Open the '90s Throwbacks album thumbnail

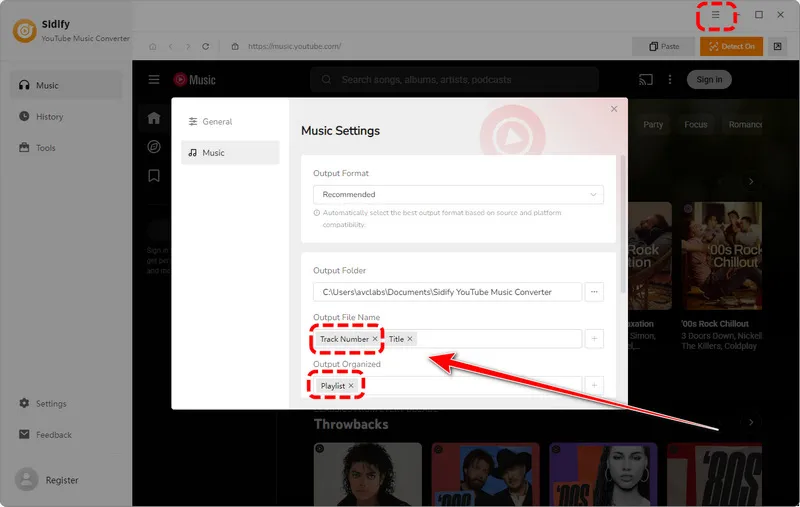485,474
